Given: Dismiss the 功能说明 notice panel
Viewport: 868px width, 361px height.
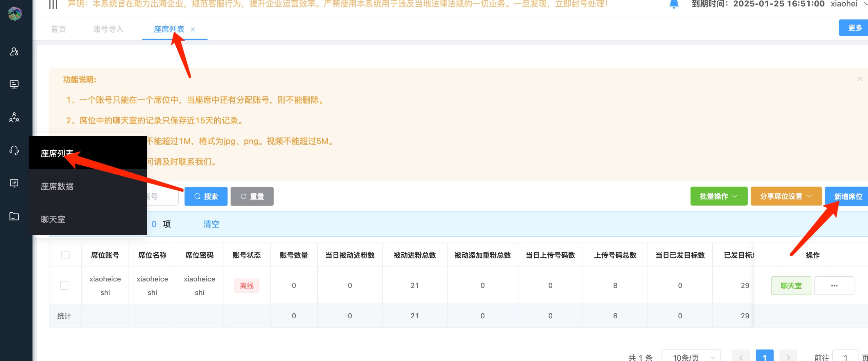Looking at the screenshot, I should pyautogui.click(x=859, y=79).
